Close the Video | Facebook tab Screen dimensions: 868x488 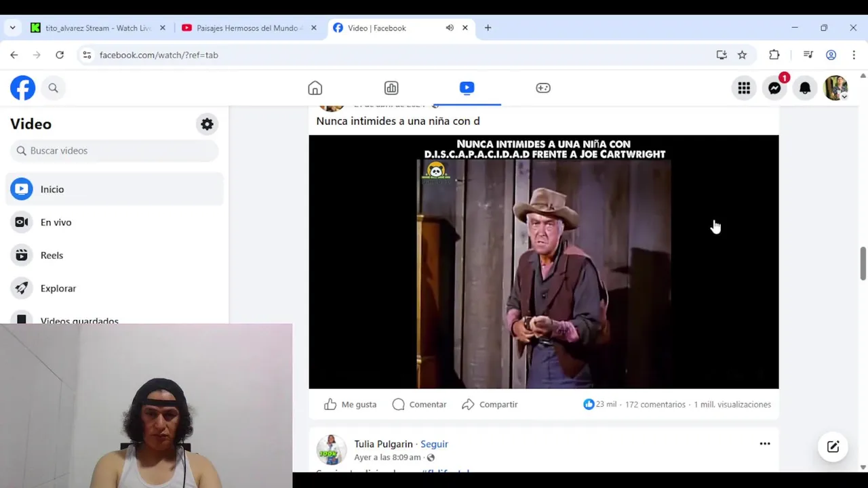coord(465,28)
